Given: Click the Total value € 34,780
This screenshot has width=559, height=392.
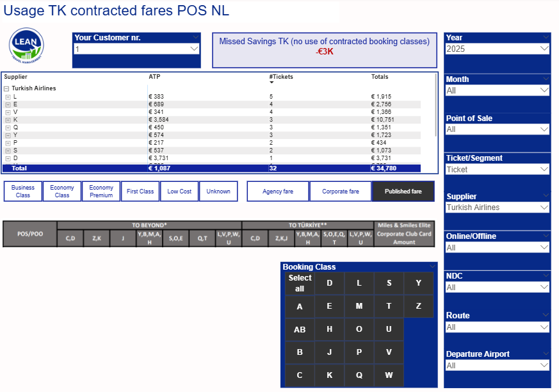Looking at the screenshot, I should coord(384,168).
